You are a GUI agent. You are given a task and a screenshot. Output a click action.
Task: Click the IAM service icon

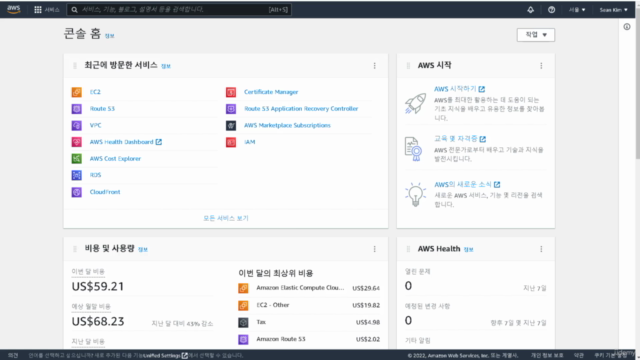tap(231, 142)
